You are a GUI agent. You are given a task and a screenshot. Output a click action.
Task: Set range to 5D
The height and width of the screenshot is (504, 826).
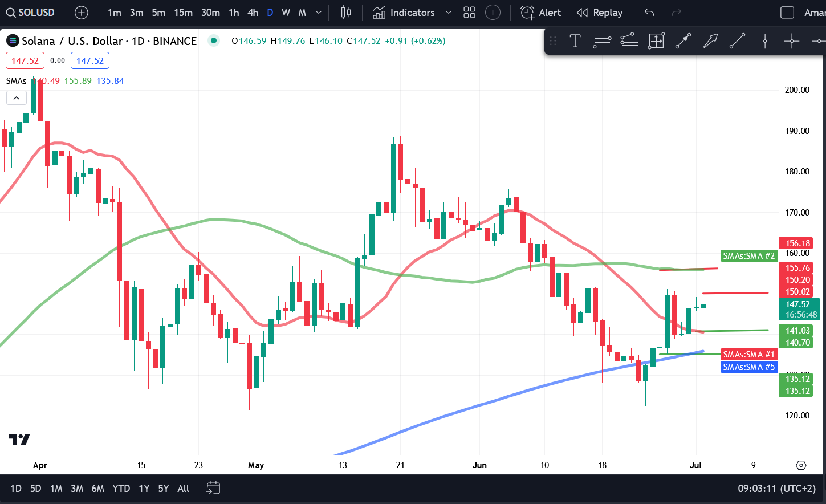pos(35,489)
